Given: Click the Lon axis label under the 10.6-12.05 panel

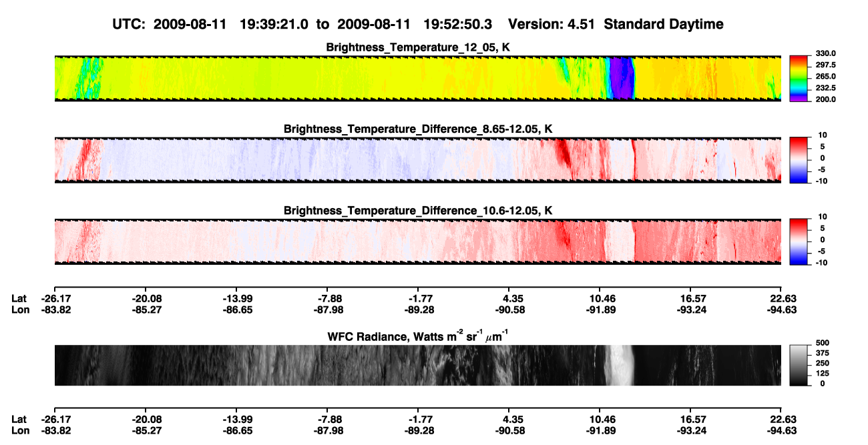Looking at the screenshot, I should pos(20,310).
